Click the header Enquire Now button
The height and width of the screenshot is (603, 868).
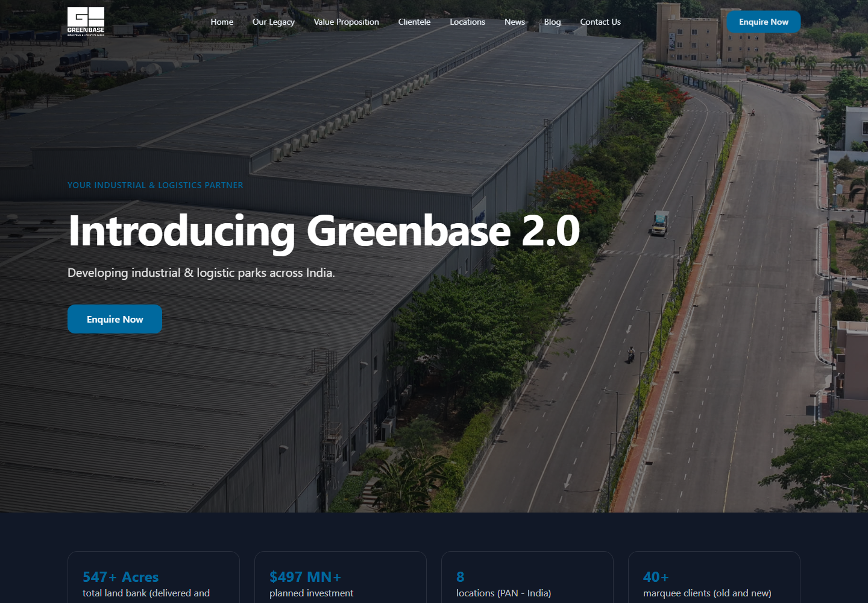(764, 22)
